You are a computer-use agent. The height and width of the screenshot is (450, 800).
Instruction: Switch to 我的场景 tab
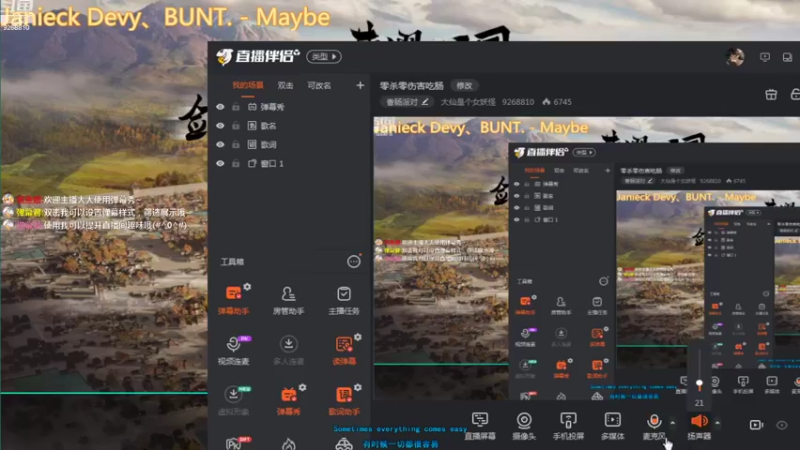coord(248,85)
